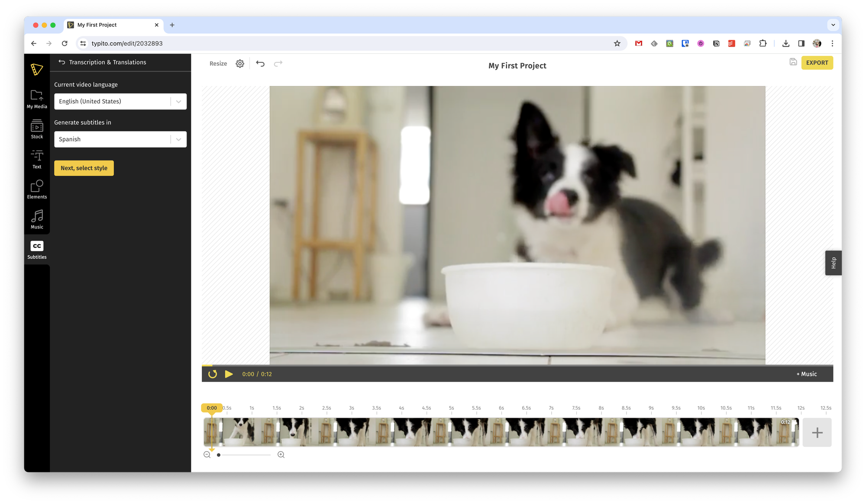Play the video preview
Screen dimensions: 866x504
tap(229, 374)
